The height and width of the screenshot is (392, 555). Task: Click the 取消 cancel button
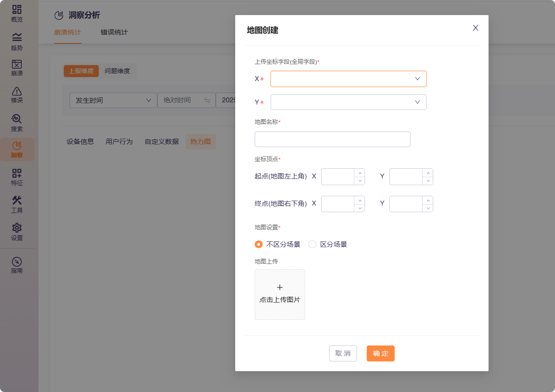pos(343,353)
